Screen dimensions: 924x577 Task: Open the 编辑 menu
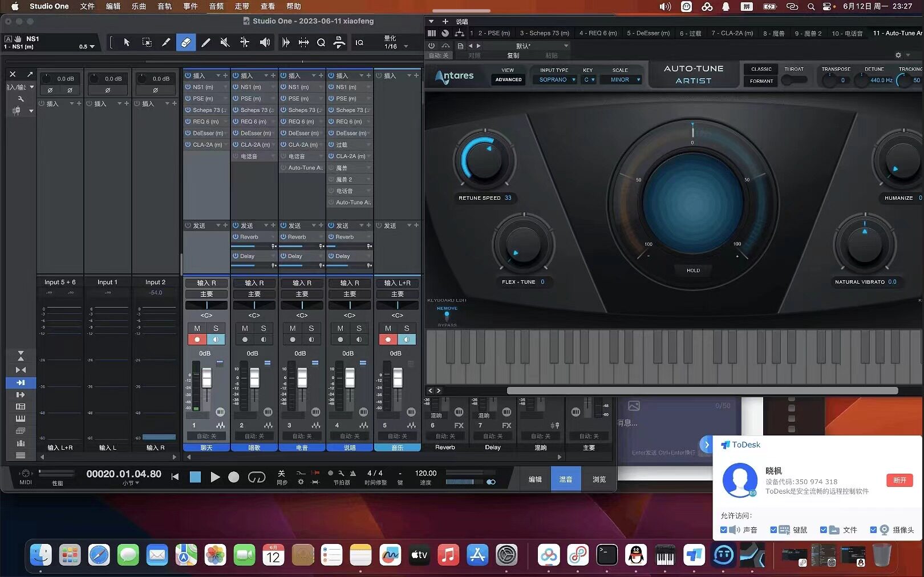coord(113,6)
